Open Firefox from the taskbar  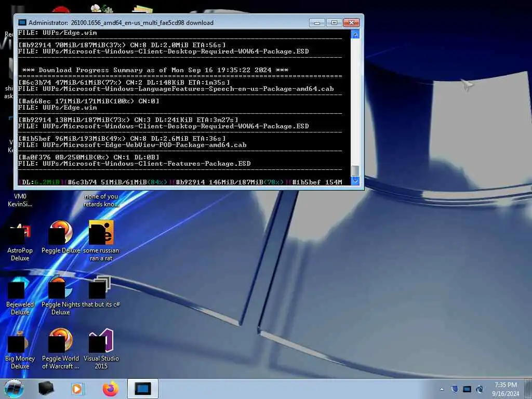pos(111,389)
